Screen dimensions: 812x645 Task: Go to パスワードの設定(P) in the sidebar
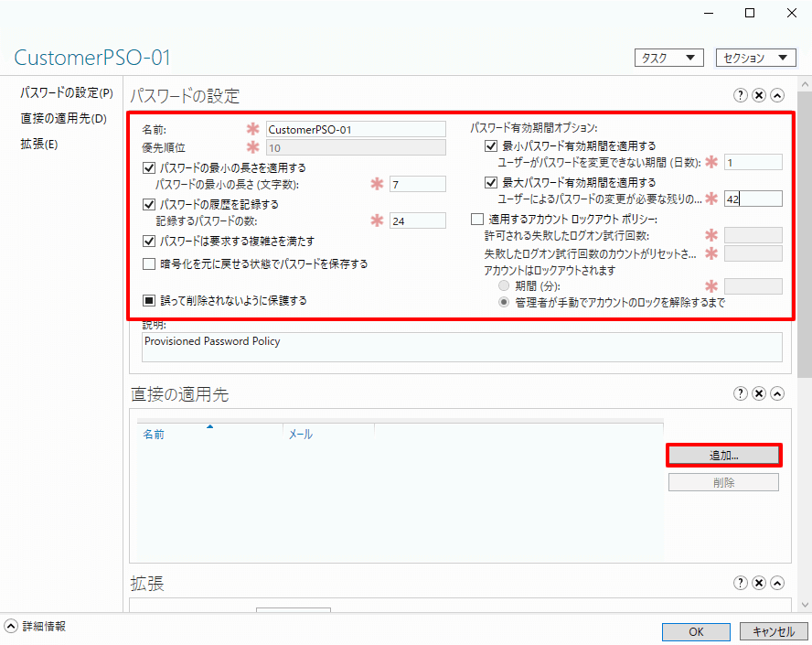[x=66, y=92]
